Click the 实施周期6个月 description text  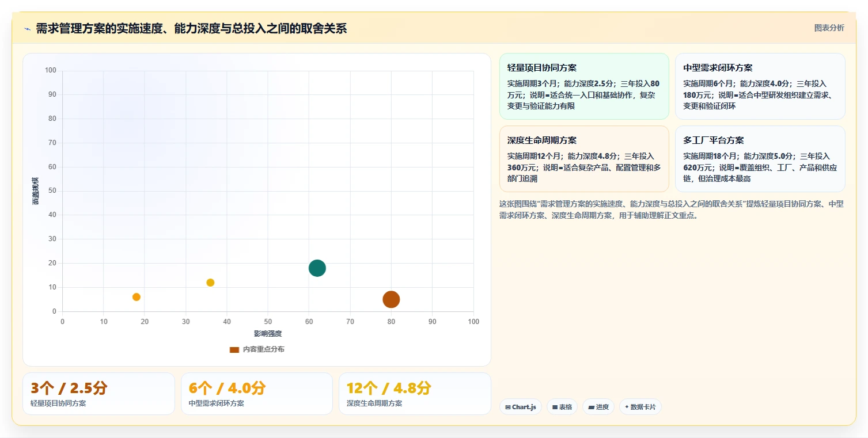pos(759,95)
